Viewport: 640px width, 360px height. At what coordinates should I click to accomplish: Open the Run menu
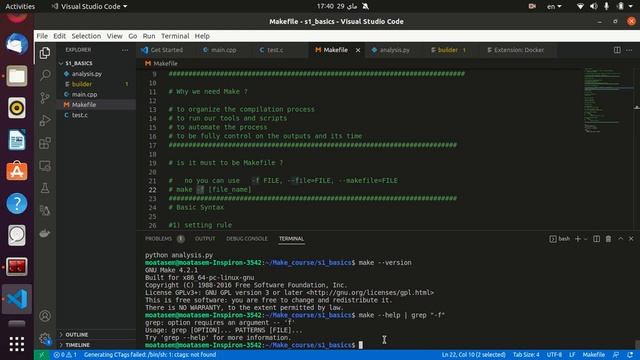(x=149, y=36)
